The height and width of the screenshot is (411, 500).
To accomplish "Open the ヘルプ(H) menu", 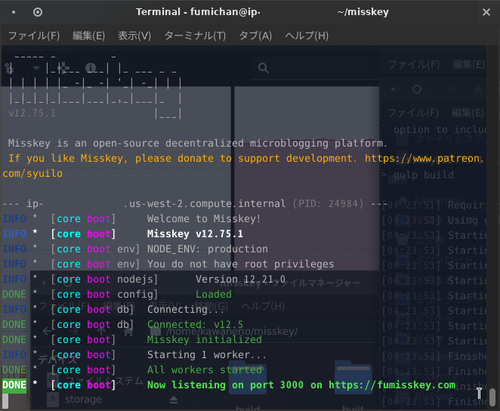I will click(x=307, y=36).
